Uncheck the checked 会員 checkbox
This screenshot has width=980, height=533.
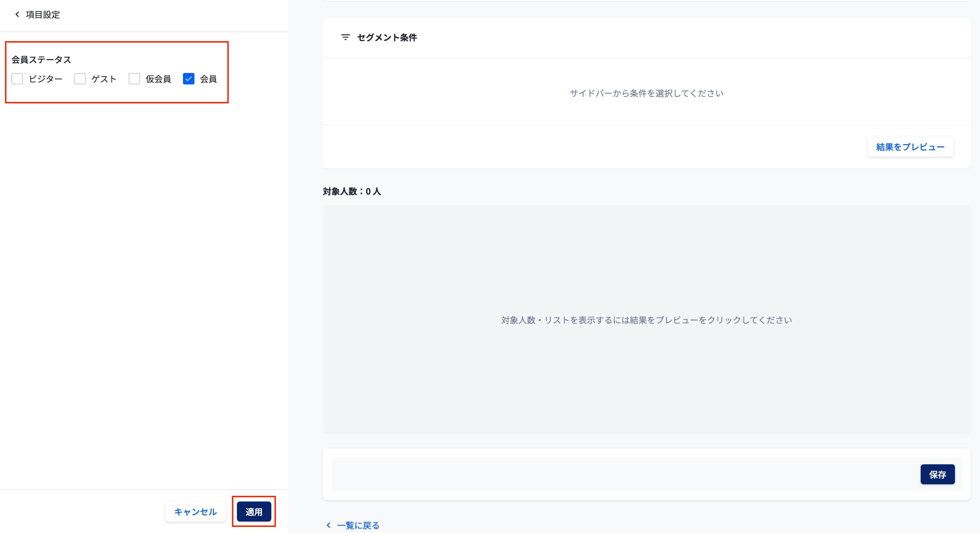tap(189, 79)
